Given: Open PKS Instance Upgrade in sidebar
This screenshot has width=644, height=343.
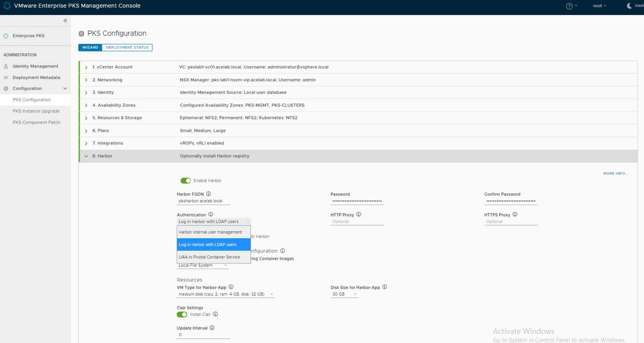Looking at the screenshot, I should 35,111.
